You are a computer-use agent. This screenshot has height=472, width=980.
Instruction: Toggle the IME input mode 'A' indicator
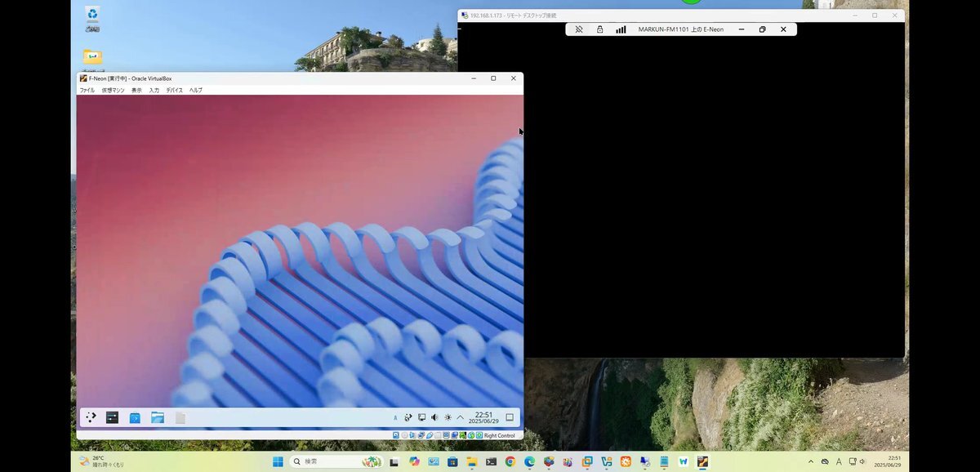839,461
